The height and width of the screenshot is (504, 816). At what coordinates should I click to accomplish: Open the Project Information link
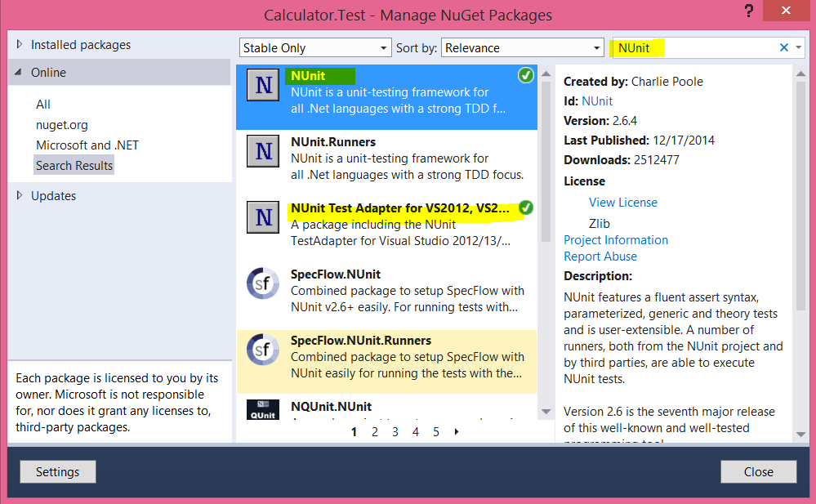(x=616, y=239)
